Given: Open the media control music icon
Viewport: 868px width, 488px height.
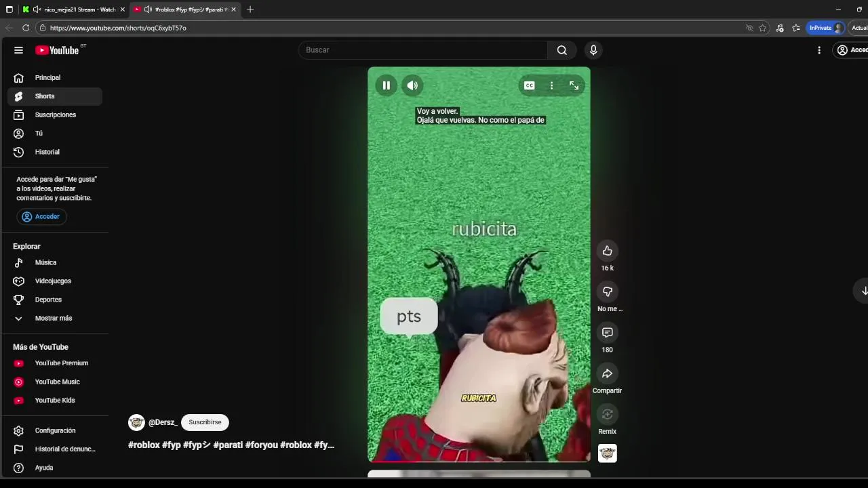Looking at the screenshot, I should tap(780, 28).
